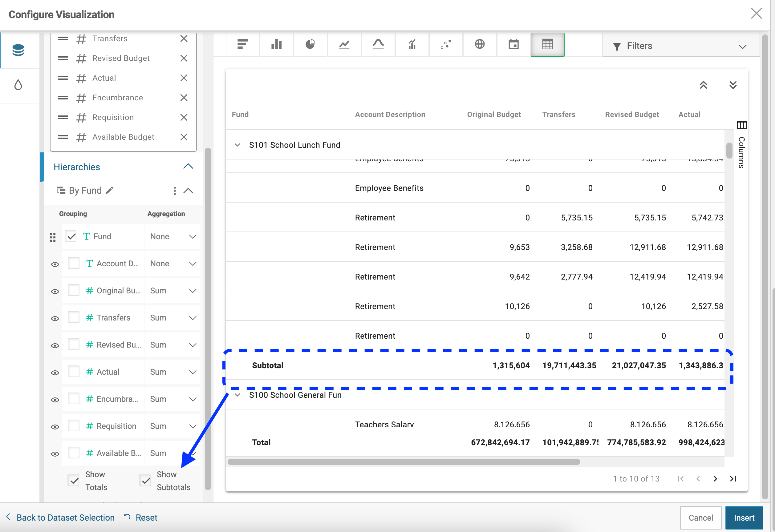Collapse the S101 School Lunch Fund group
Image resolution: width=775 pixels, height=532 pixels.
(x=237, y=145)
